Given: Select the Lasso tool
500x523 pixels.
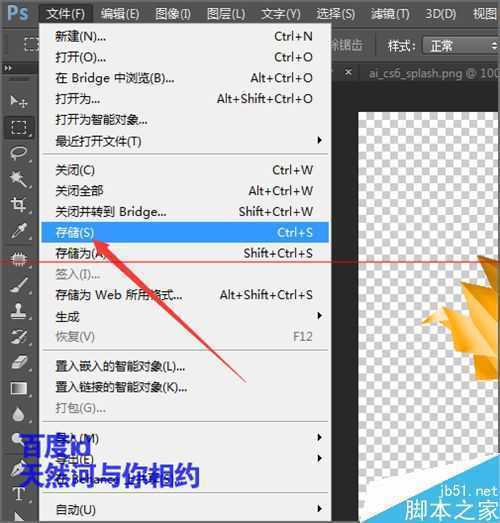Looking at the screenshot, I should [x=18, y=153].
